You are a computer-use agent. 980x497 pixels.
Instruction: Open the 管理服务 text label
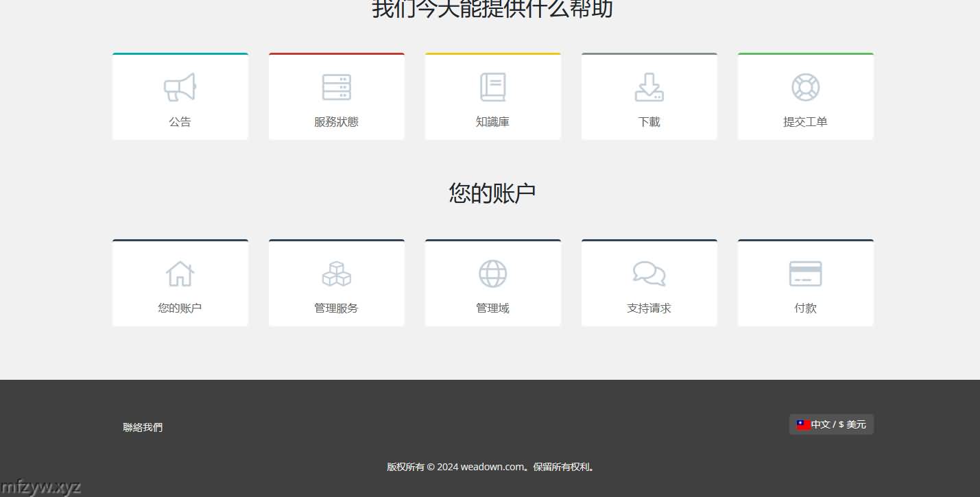click(336, 308)
